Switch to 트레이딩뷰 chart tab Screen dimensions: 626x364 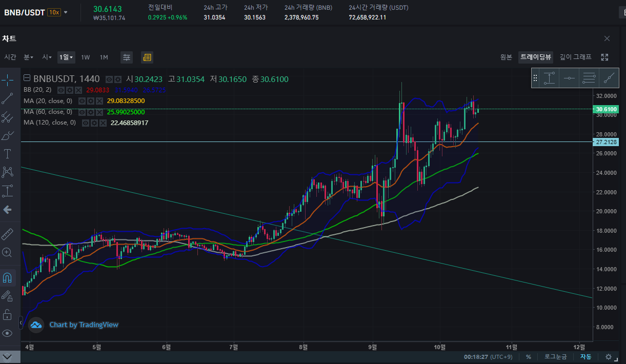pyautogui.click(x=536, y=57)
